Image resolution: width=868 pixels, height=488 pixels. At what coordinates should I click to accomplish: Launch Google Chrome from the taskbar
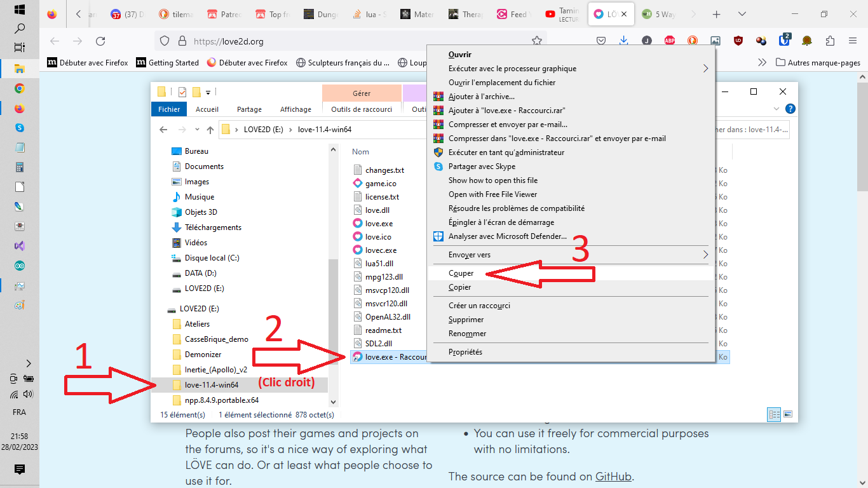tap(19, 88)
